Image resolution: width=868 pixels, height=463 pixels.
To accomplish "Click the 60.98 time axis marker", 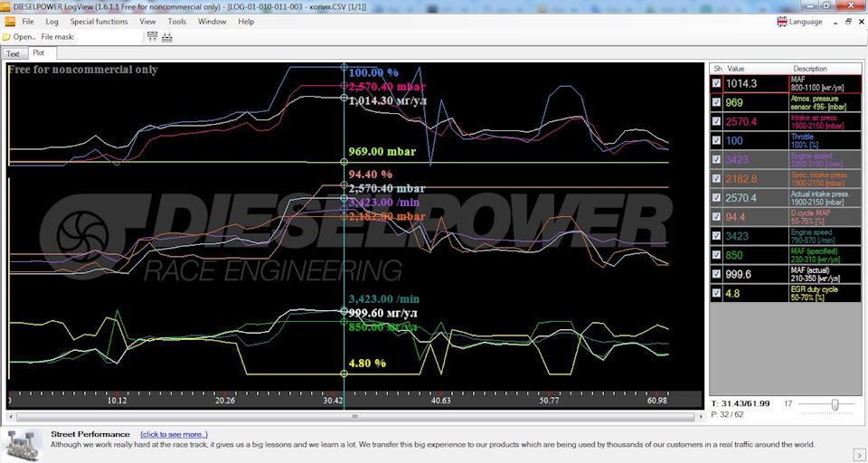I will (656, 401).
